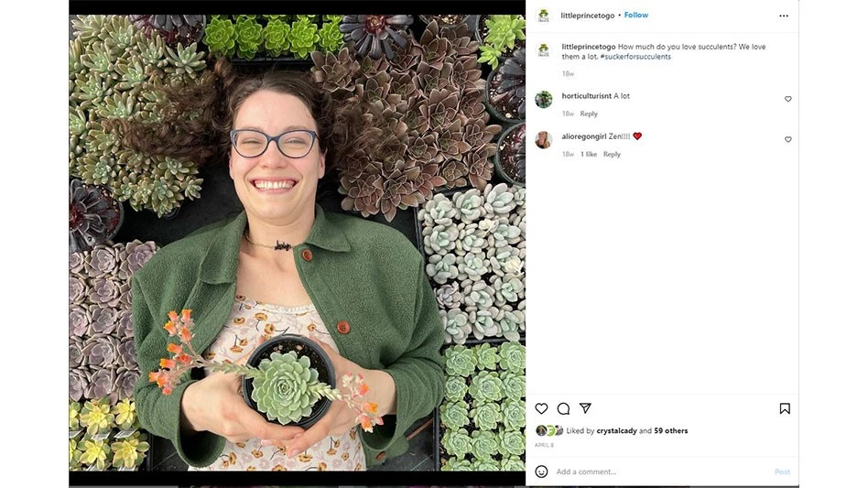Like the post with the heart icon
The image size is (868, 488).
(541, 408)
